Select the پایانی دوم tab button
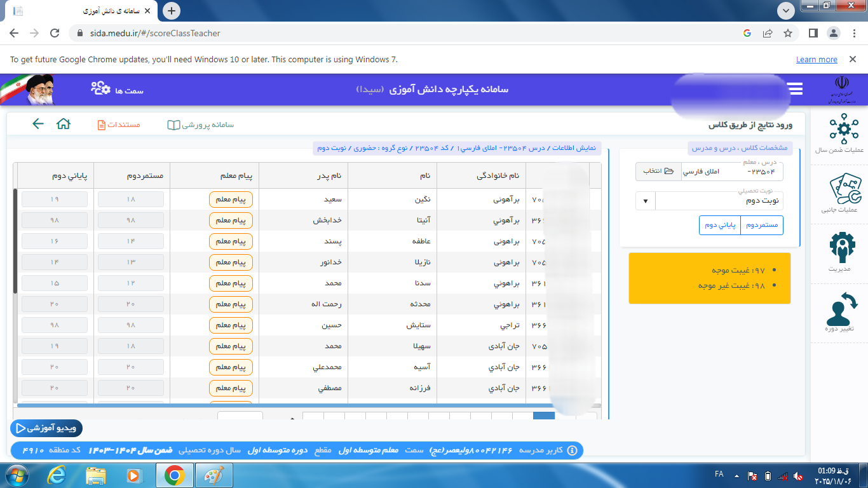Screen dimensions: 868x488 [720, 225]
